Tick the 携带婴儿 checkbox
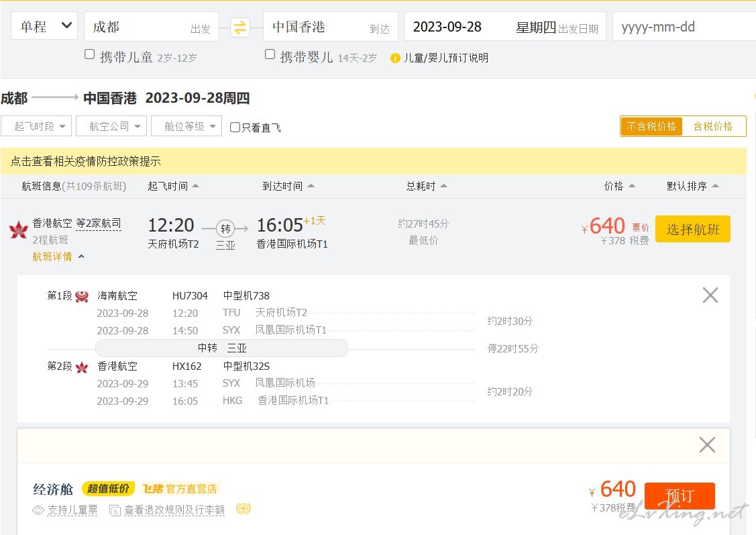Screen dimensions: 756x535 (270, 54)
